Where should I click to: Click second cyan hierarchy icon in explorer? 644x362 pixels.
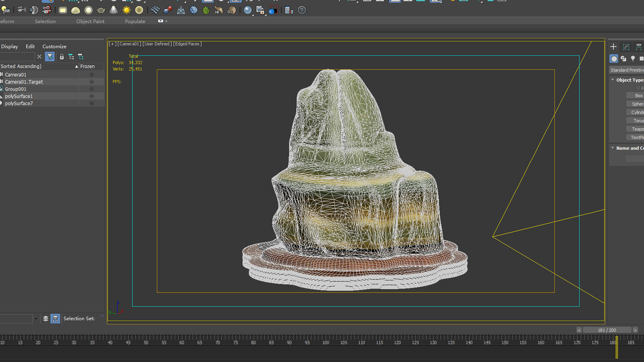click(81, 57)
